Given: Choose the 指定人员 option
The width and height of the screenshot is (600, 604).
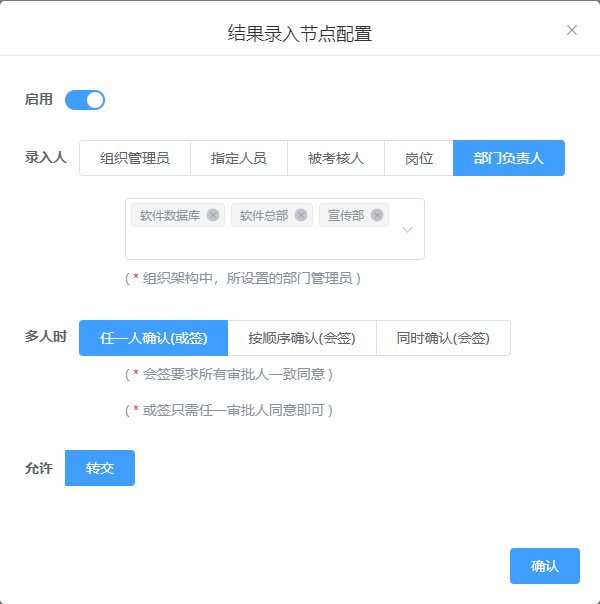Looking at the screenshot, I should tap(239, 158).
